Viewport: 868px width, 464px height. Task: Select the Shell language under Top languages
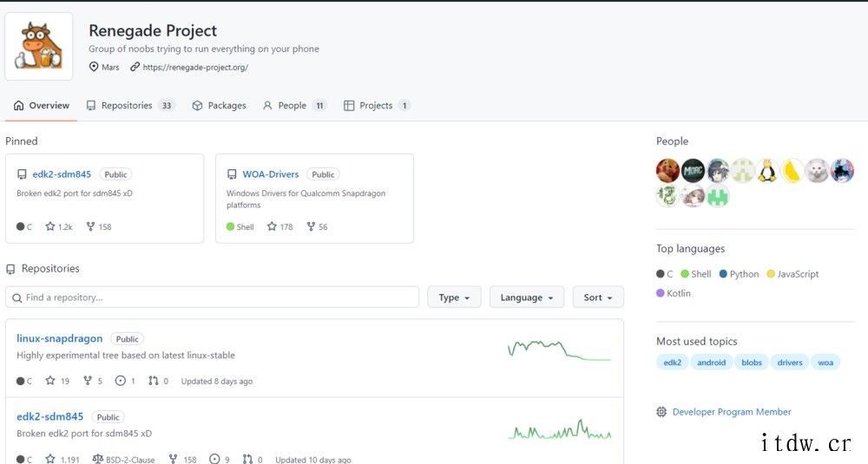[x=696, y=274]
